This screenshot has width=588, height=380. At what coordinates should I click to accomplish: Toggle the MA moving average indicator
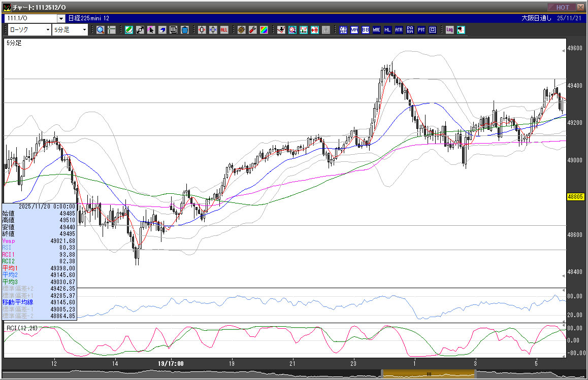354,30
